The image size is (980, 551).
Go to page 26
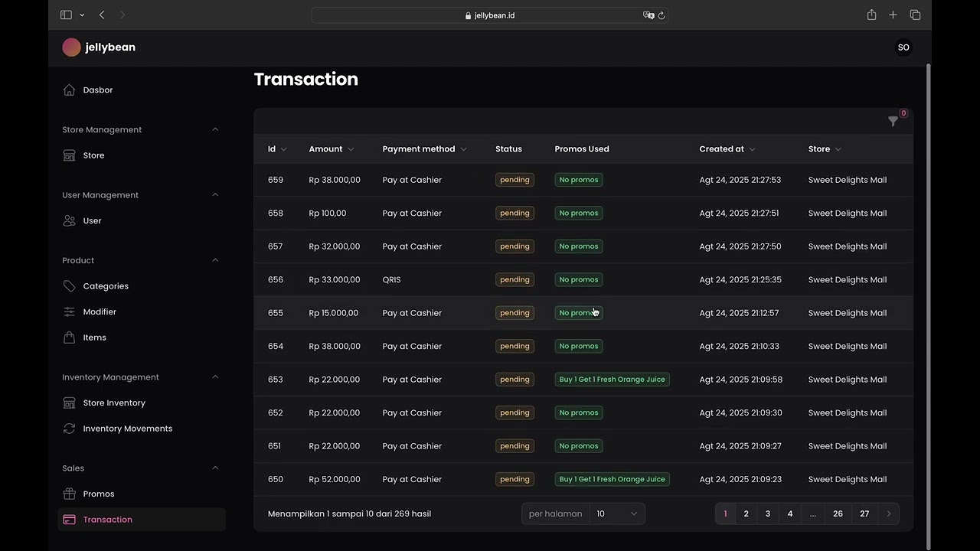838,514
